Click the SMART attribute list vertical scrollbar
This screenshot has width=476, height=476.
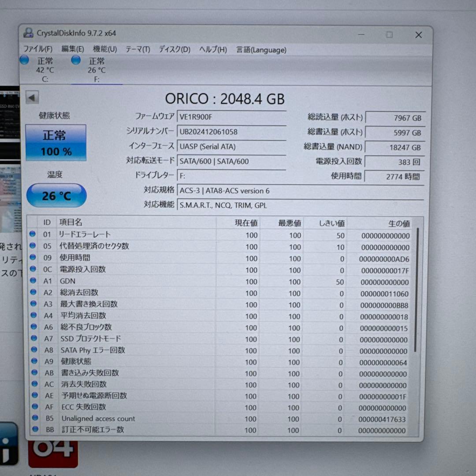416,290
